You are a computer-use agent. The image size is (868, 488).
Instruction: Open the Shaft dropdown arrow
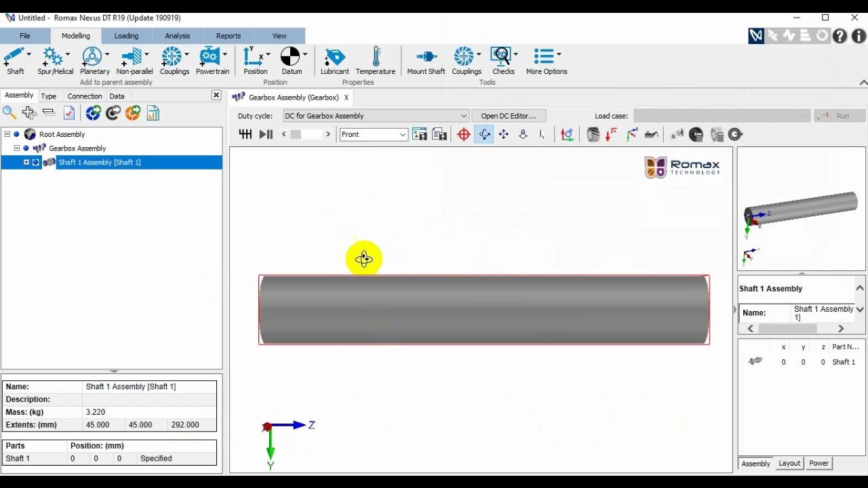click(x=28, y=54)
